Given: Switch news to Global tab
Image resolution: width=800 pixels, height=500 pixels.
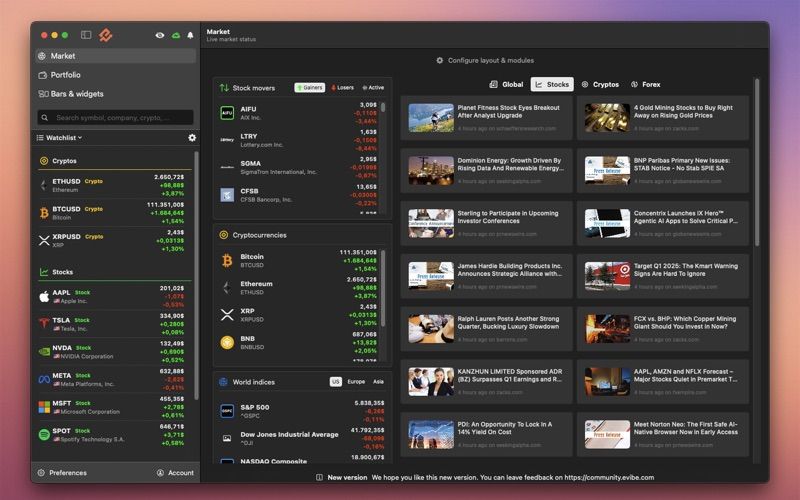Looking at the screenshot, I should point(506,85).
